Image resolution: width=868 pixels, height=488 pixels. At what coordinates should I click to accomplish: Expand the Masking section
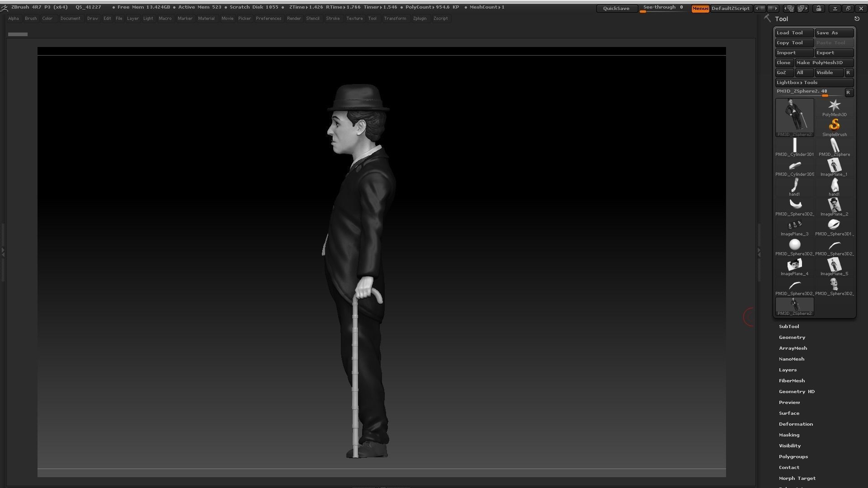click(789, 435)
